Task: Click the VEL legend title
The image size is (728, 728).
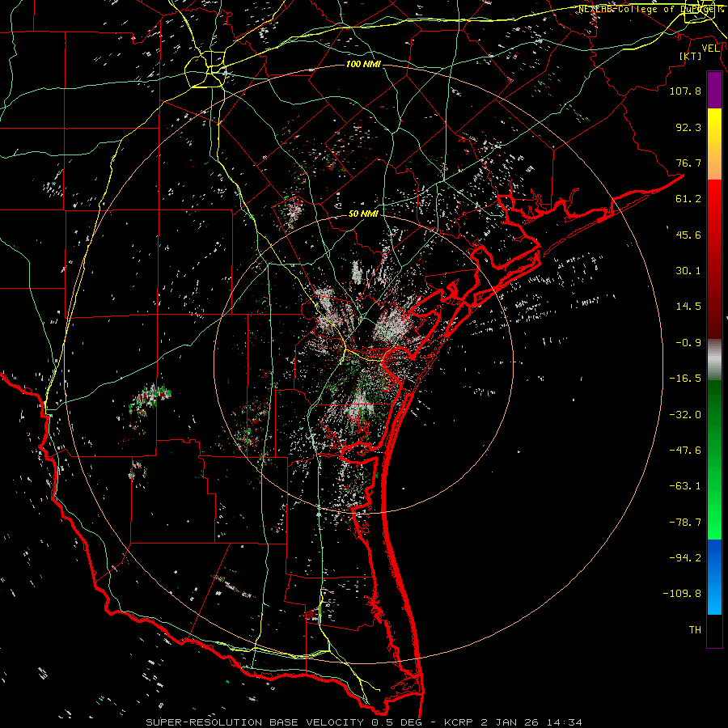Action: tap(710, 49)
